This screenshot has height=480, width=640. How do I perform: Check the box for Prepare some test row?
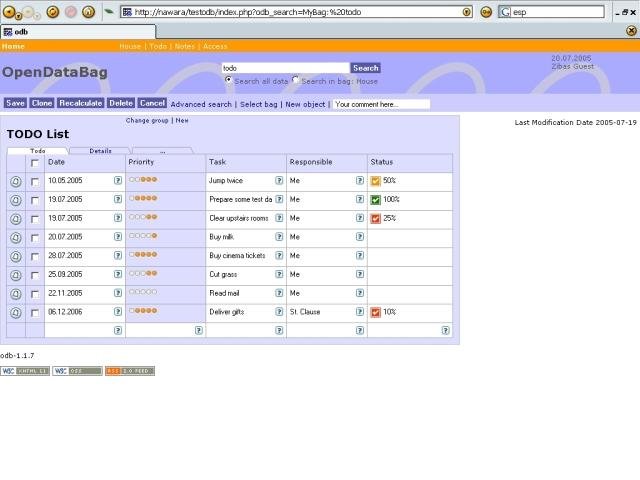click(x=35, y=201)
